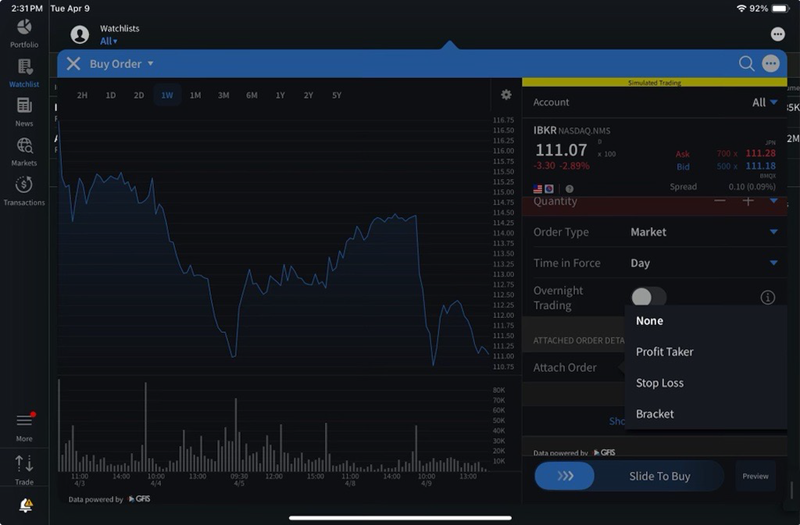Increase quantity with the plus button
The height and width of the screenshot is (525, 800).
[x=748, y=201]
